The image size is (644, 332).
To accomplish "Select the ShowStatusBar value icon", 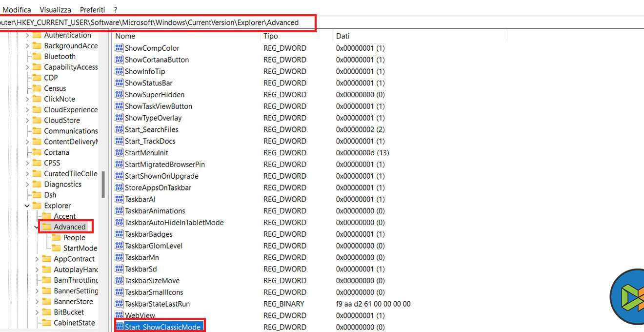I will point(119,83).
